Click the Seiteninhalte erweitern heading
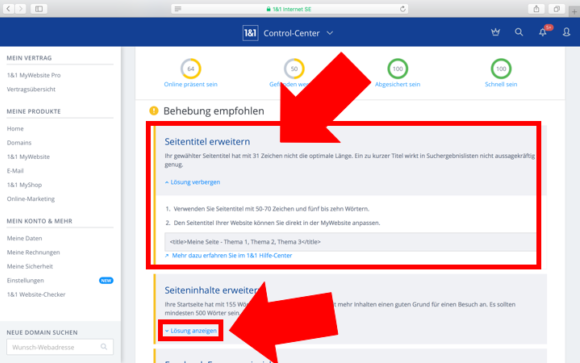Image resolution: width=580 pixels, height=363 pixels. [x=211, y=290]
